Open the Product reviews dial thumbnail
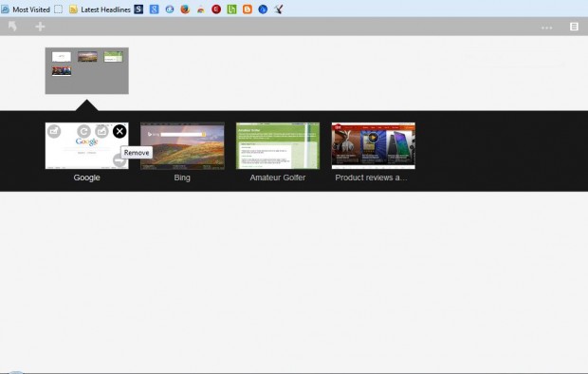Screen dimensions: 588x374 pos(373,145)
